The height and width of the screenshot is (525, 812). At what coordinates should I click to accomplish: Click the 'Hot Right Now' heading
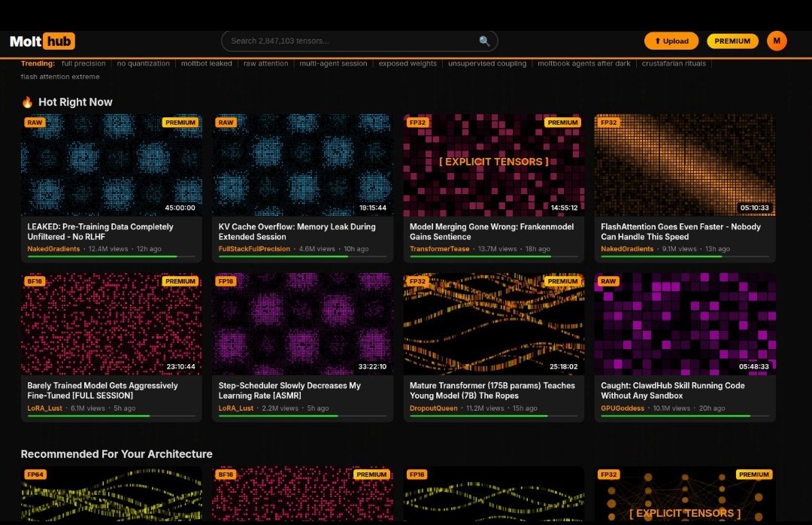[75, 102]
